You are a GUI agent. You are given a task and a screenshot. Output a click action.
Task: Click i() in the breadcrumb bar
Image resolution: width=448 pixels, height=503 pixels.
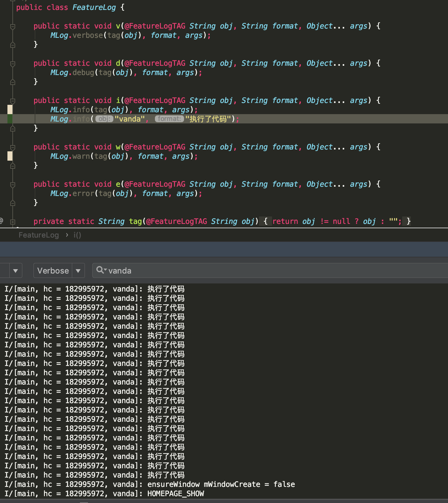tap(77, 235)
